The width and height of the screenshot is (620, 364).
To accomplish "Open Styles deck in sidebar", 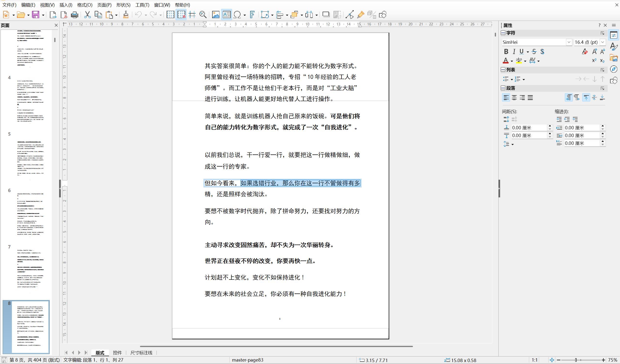I will point(614,46).
